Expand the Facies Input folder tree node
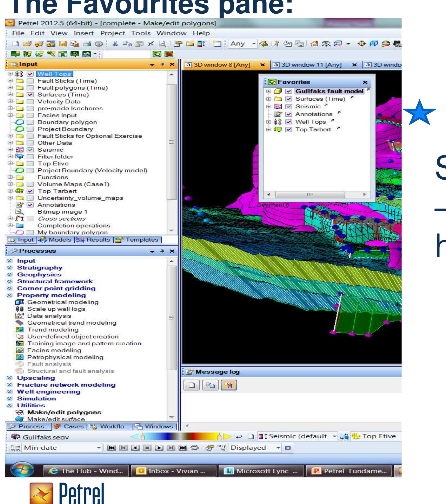Screen dimensions: 446x504 tap(10, 115)
